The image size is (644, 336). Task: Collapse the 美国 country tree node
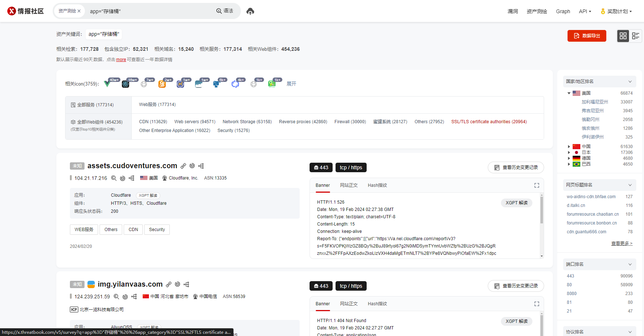click(569, 93)
